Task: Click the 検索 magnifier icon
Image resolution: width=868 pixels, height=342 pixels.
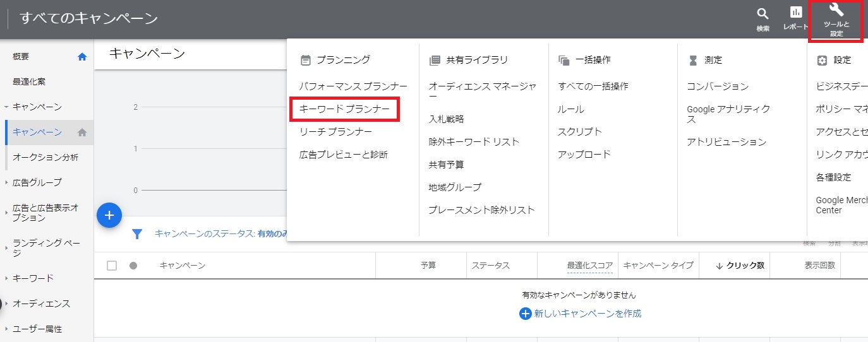Action: [x=763, y=14]
